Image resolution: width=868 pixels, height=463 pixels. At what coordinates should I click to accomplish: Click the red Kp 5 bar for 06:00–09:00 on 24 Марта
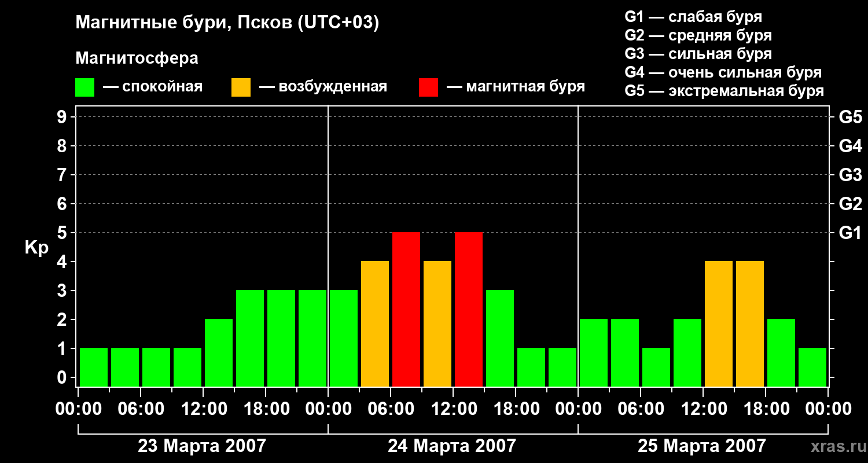[406, 309]
